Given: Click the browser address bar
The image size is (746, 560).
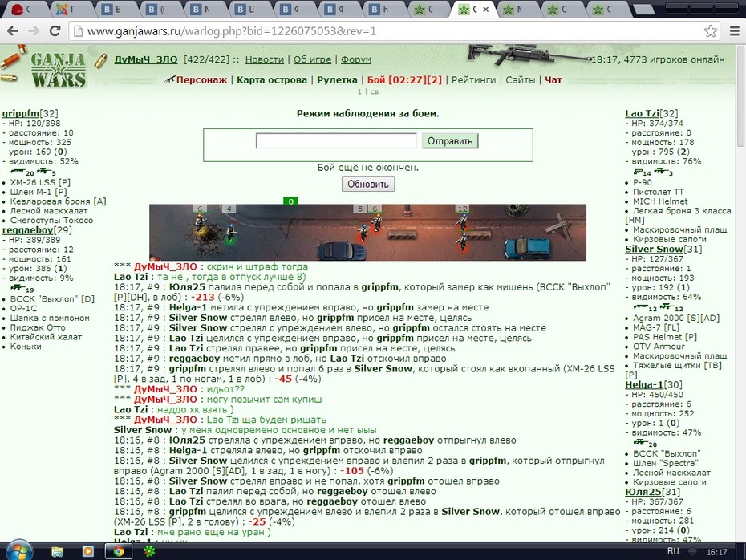Looking at the screenshot, I should 395,31.
